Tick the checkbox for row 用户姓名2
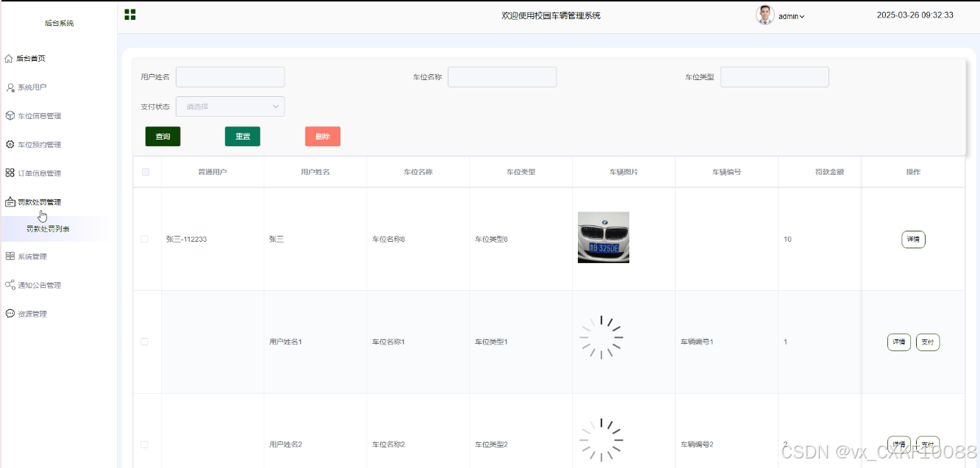This screenshot has width=980, height=468. [x=144, y=444]
